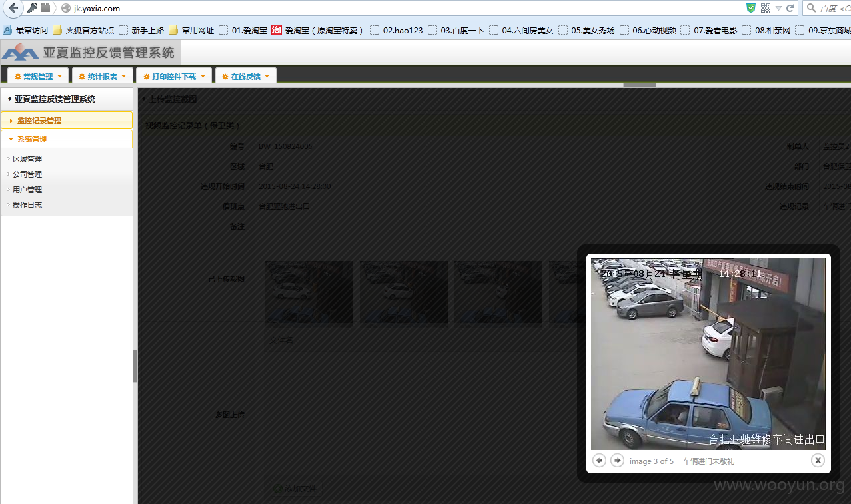This screenshot has width=851, height=504.
Task: Click the dropdown arrow on 常规管理
Action: coord(59,76)
